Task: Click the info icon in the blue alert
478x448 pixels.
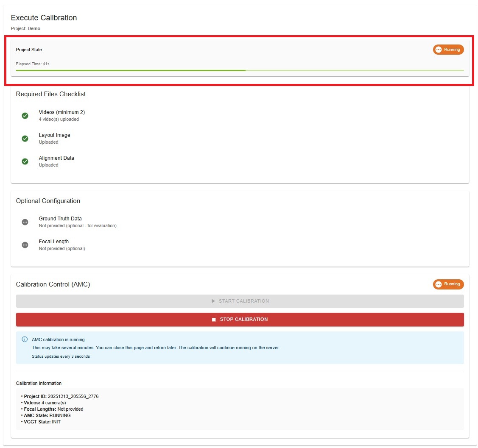Action: 25,339
